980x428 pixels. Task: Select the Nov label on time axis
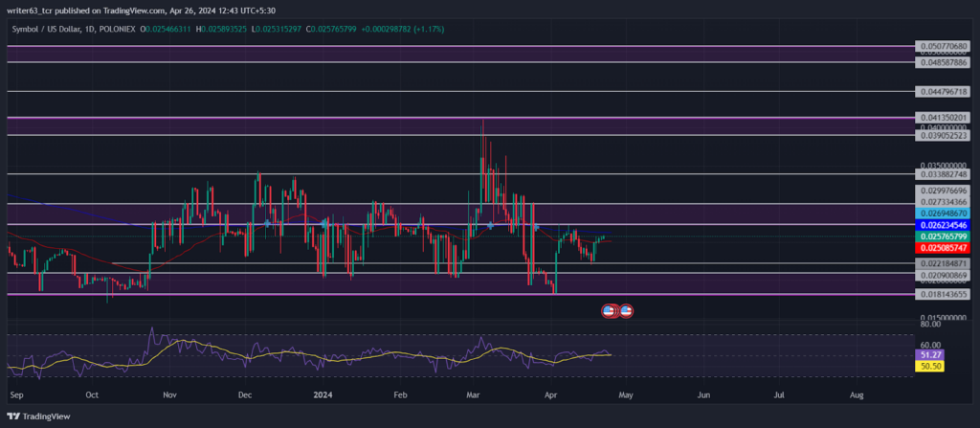(169, 395)
